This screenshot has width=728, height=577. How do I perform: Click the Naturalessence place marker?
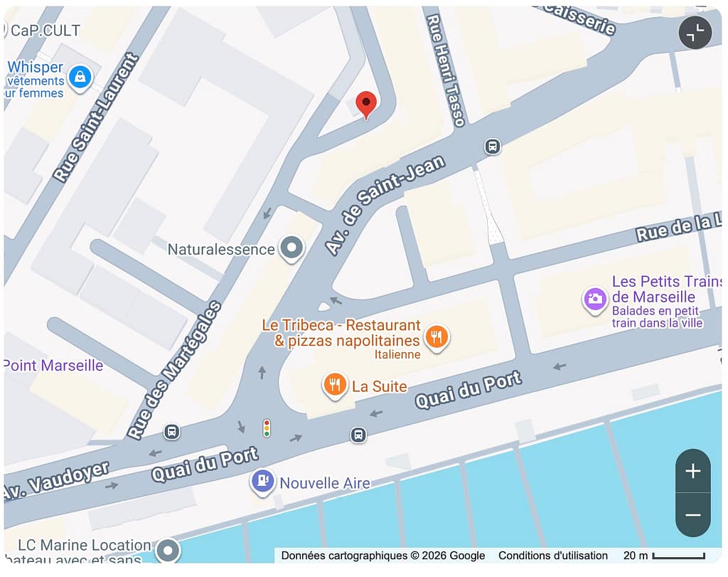coord(291,248)
